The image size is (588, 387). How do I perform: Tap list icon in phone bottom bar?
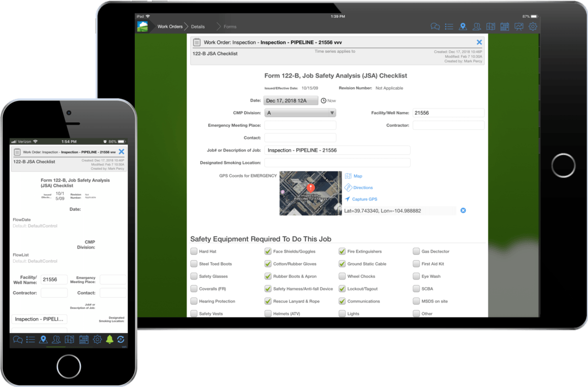(31, 340)
